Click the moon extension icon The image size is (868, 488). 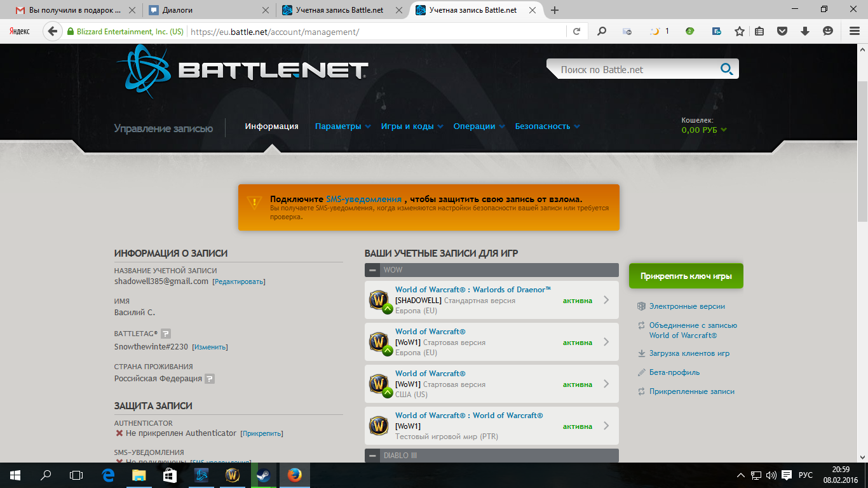click(x=654, y=31)
